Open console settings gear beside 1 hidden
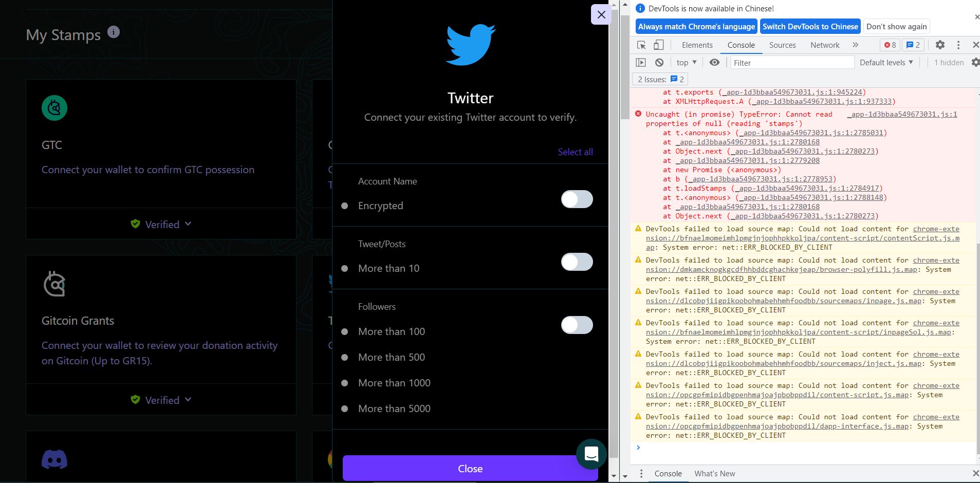Viewport: 980px width, 483px height. [975, 62]
